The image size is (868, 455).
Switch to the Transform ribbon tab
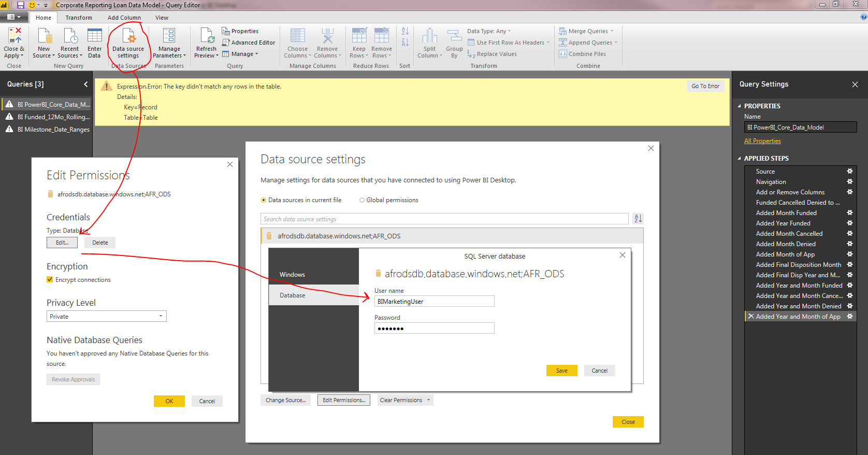pyautogui.click(x=79, y=18)
